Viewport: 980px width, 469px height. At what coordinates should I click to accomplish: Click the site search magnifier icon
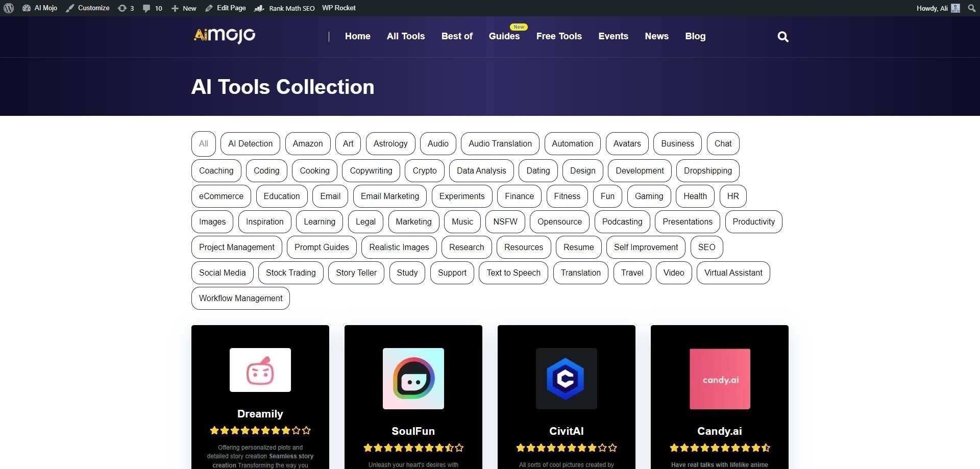pyautogui.click(x=782, y=37)
